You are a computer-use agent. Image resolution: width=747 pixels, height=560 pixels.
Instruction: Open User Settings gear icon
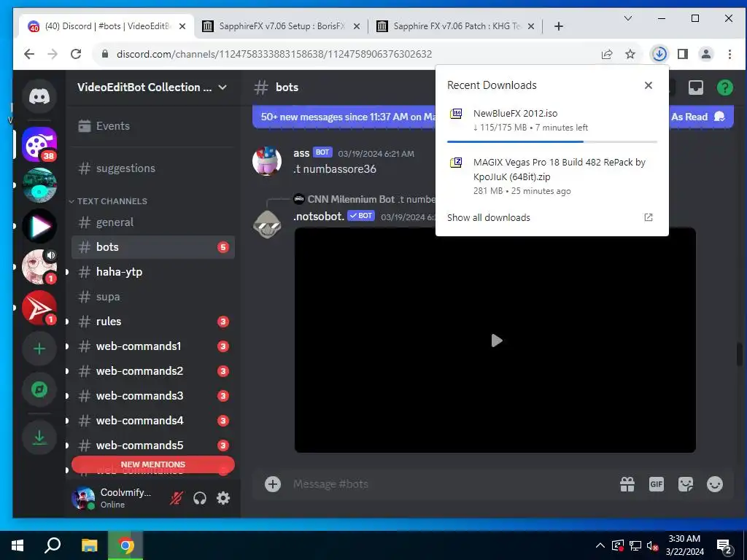223,498
